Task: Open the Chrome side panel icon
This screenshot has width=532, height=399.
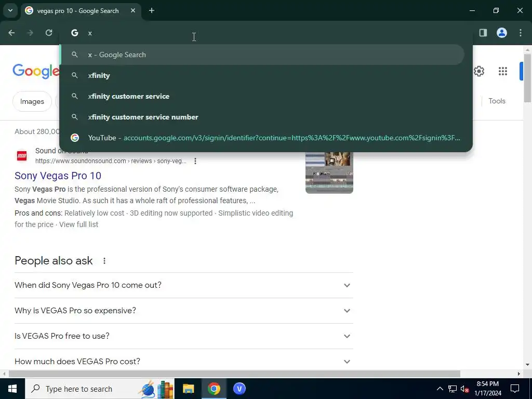Action: coord(483,33)
